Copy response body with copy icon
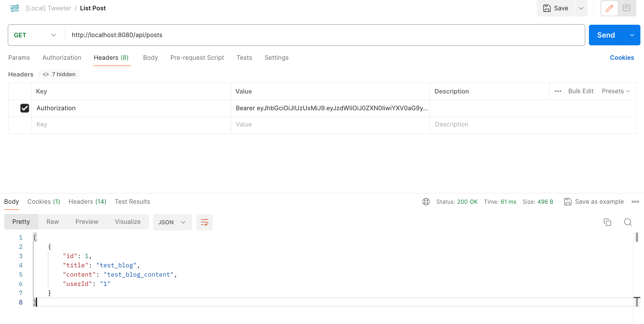Image resolution: width=644 pixels, height=324 pixels. coord(607,222)
